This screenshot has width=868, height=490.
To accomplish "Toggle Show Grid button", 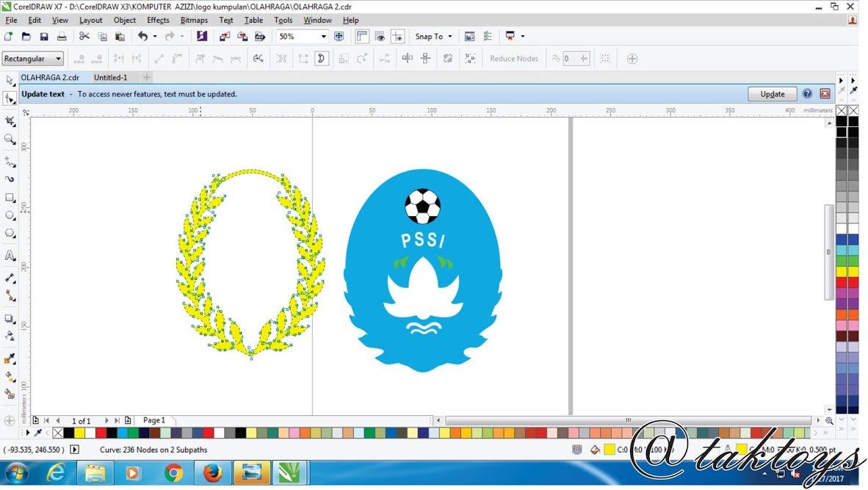I will point(380,37).
